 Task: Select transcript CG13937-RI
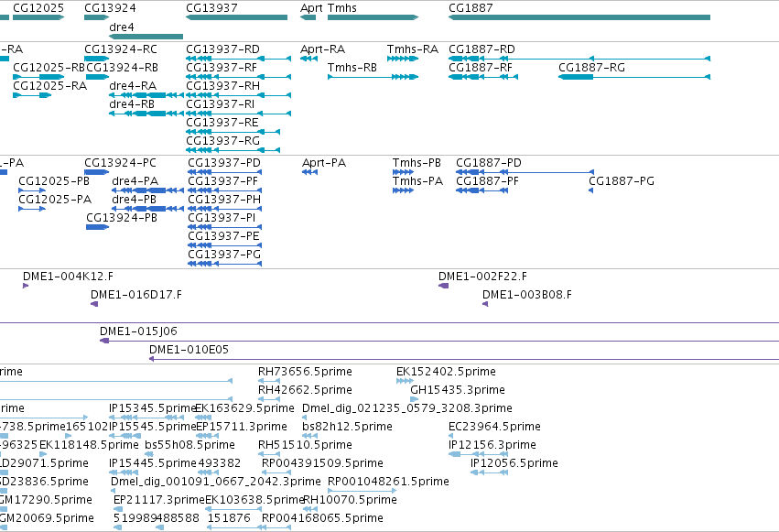[239, 114]
